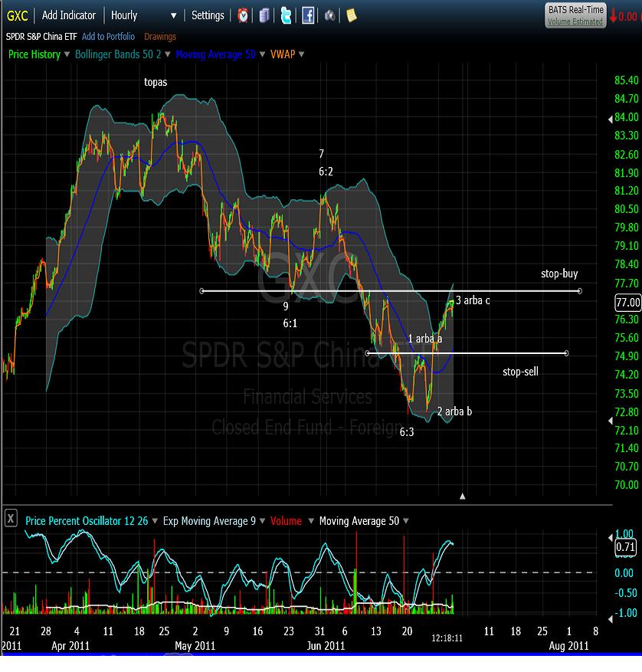Expand Exp Moving Average 9 arrow
The image size is (642, 672).
pyautogui.click(x=262, y=521)
